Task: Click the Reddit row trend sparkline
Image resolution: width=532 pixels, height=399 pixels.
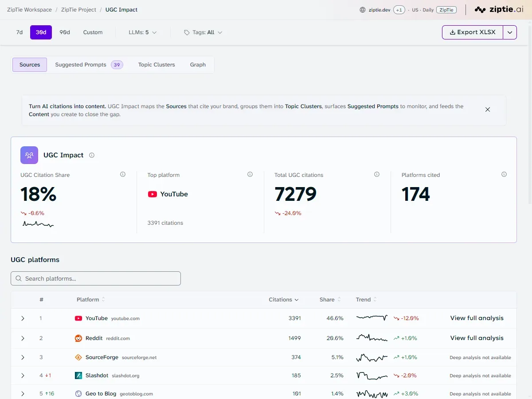Action: pyautogui.click(x=372, y=338)
